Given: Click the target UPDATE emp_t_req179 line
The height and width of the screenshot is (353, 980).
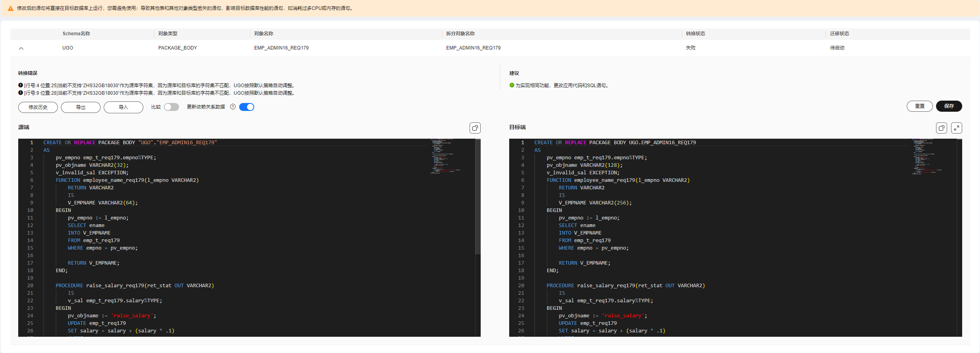Looking at the screenshot, I should [x=588, y=323].
